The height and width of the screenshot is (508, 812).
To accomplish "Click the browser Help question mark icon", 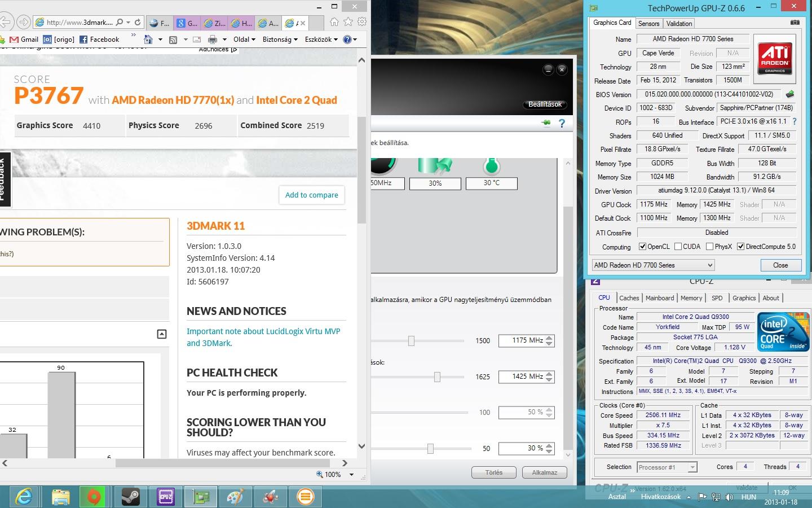I will click(347, 40).
